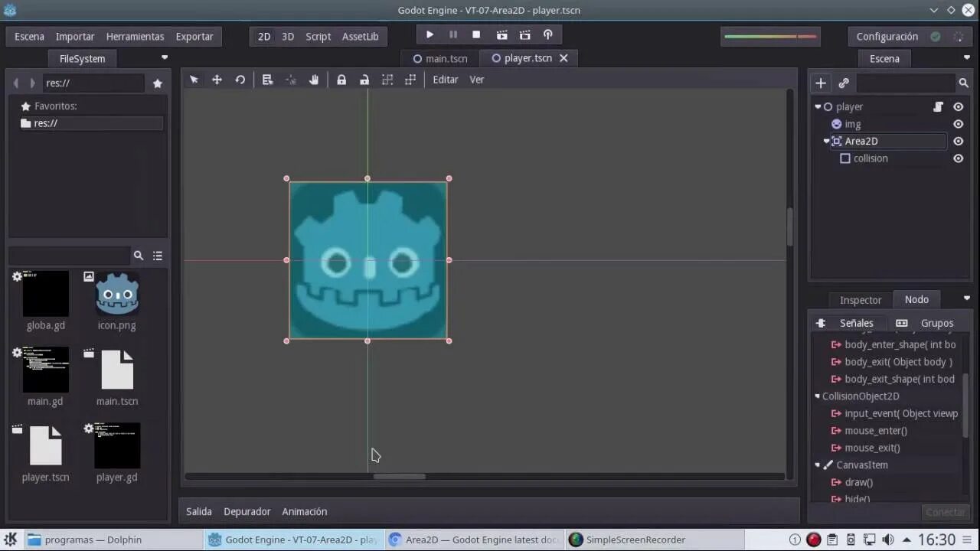The width and height of the screenshot is (980, 551).
Task: Pause the running scene
Action: [x=453, y=35]
